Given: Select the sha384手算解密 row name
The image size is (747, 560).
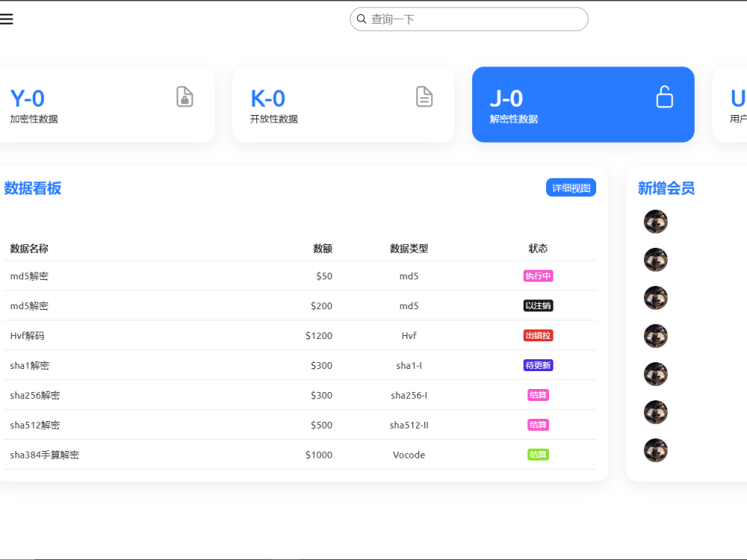Looking at the screenshot, I should coord(44,455).
